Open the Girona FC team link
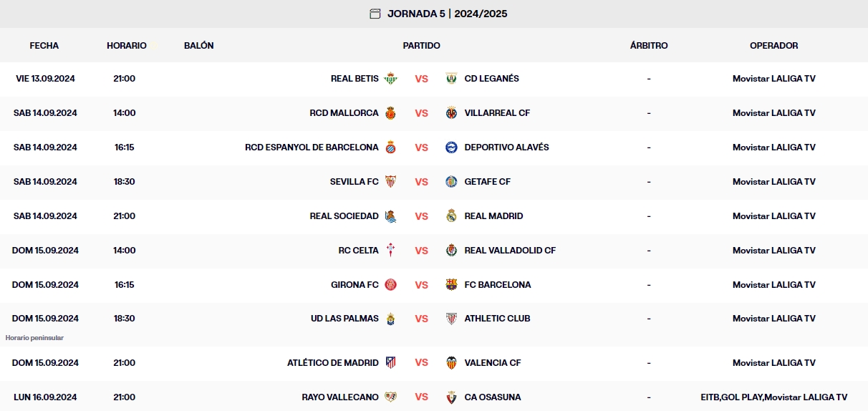The image size is (868, 411). [x=355, y=285]
